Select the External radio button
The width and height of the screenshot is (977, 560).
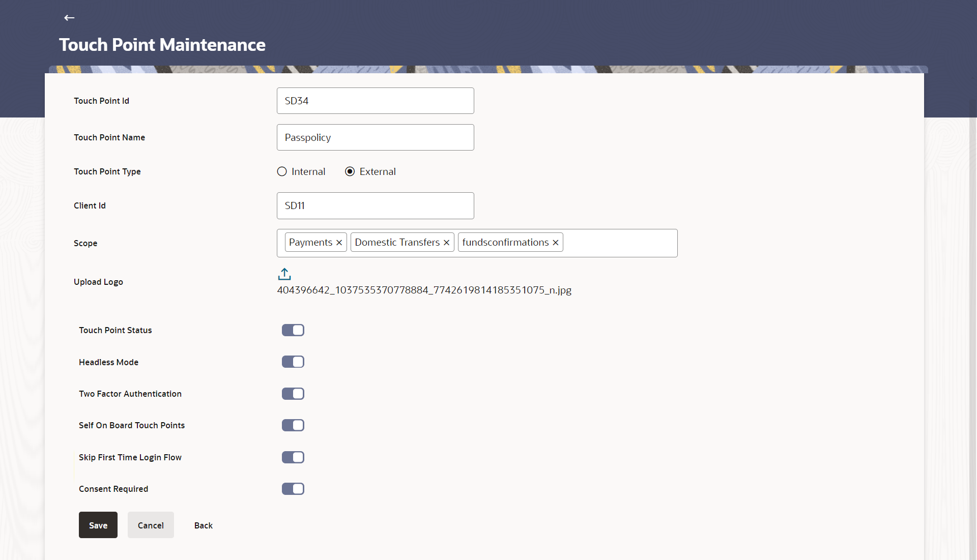click(x=350, y=171)
